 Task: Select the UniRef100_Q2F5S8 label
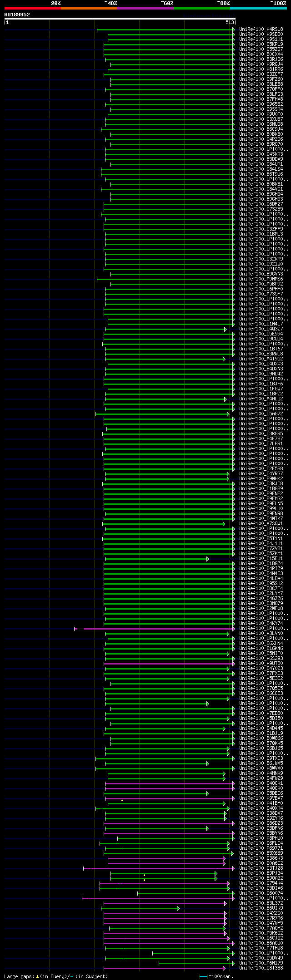pyautogui.click(x=261, y=469)
